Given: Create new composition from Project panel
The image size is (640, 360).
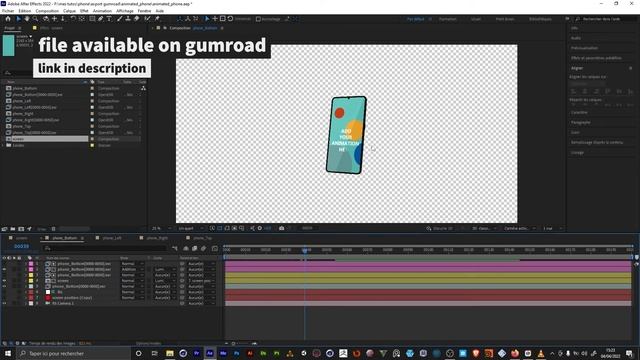Looking at the screenshot, I should click(x=21, y=229).
